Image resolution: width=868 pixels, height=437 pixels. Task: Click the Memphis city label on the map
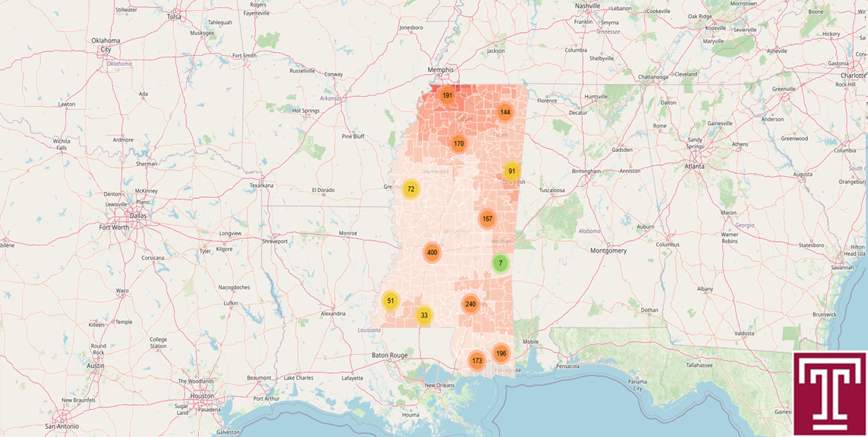(441, 70)
